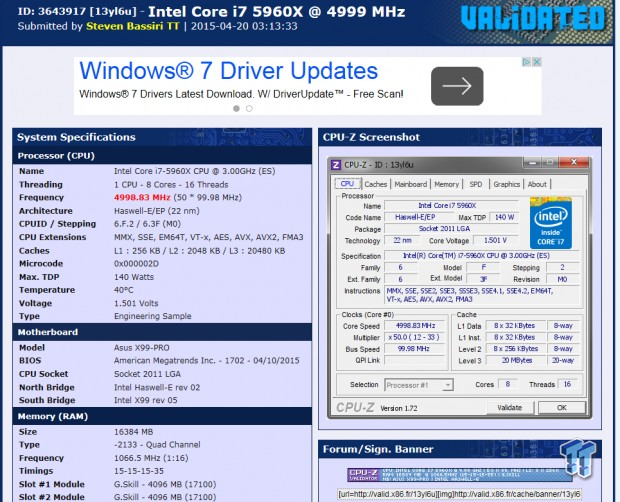The image size is (620, 502).
Task: Close the ad with the X icon
Action: pyautogui.click(x=537, y=62)
